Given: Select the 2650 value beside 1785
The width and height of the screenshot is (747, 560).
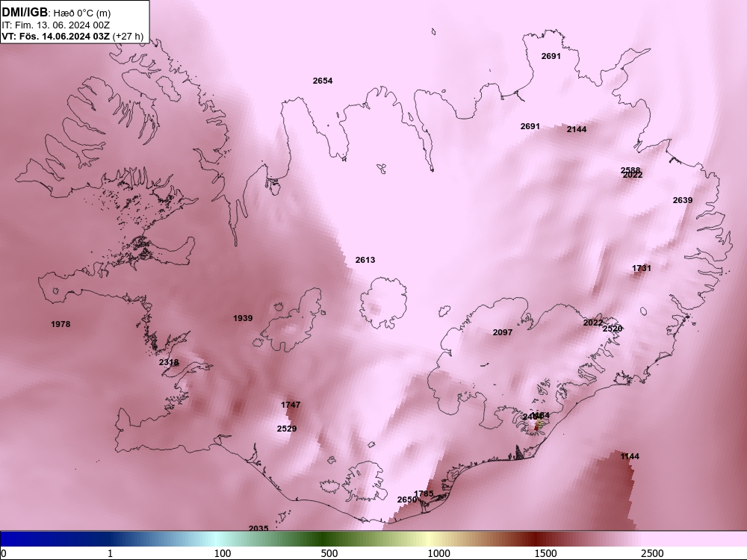Looking at the screenshot, I should pyautogui.click(x=407, y=500).
